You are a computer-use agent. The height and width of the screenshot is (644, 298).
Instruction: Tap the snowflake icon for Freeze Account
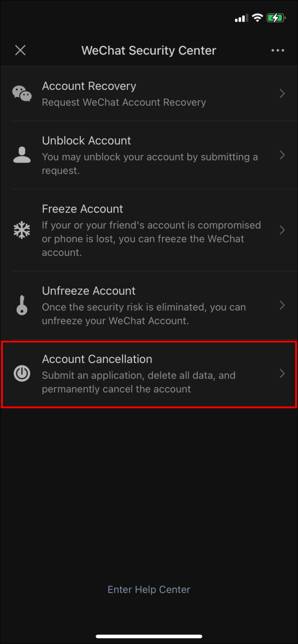tap(22, 230)
